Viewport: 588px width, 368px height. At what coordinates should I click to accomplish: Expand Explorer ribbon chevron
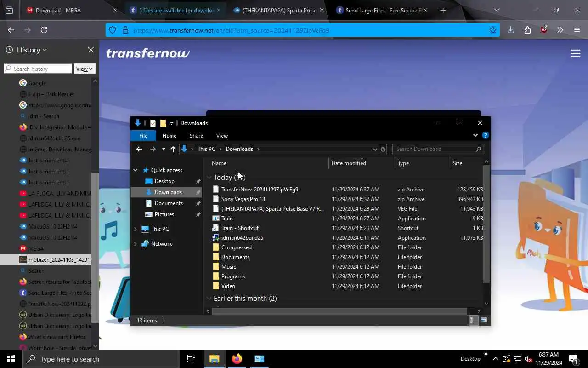coord(475,136)
